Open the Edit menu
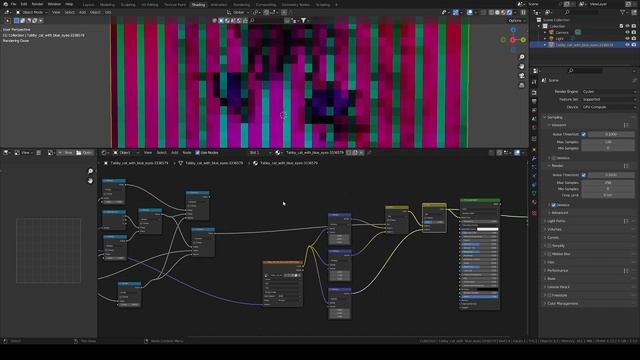This screenshot has height=360, width=640. (x=24, y=4)
